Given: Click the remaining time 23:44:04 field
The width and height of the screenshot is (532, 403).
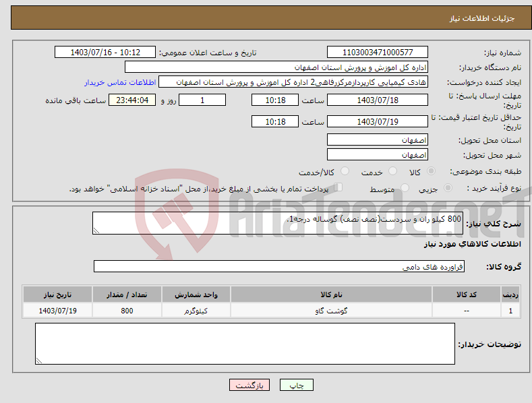Looking at the screenshot, I should tap(132, 100).
